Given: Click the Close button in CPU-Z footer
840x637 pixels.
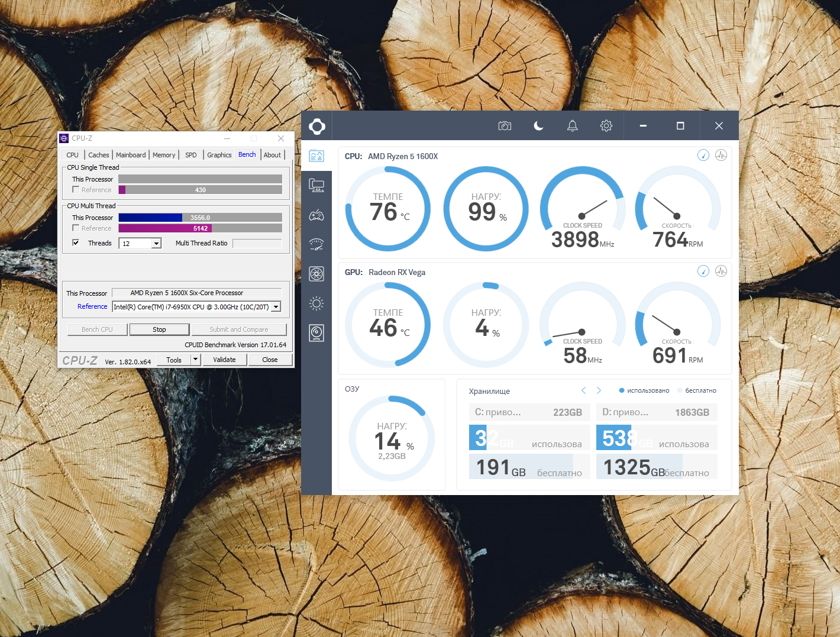Looking at the screenshot, I should 270,360.
